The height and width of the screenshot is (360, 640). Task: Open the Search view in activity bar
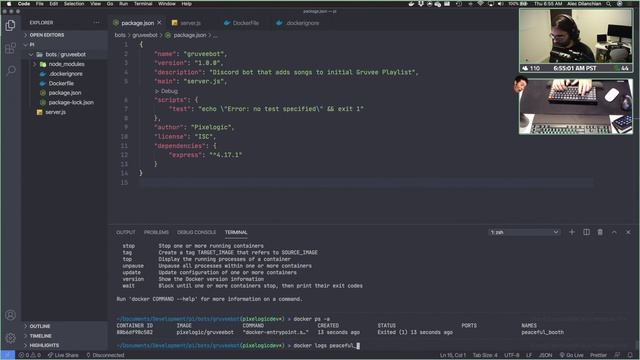point(11,70)
